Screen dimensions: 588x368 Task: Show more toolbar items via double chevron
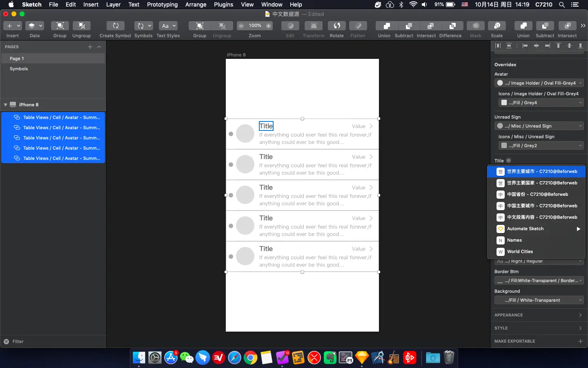click(583, 25)
